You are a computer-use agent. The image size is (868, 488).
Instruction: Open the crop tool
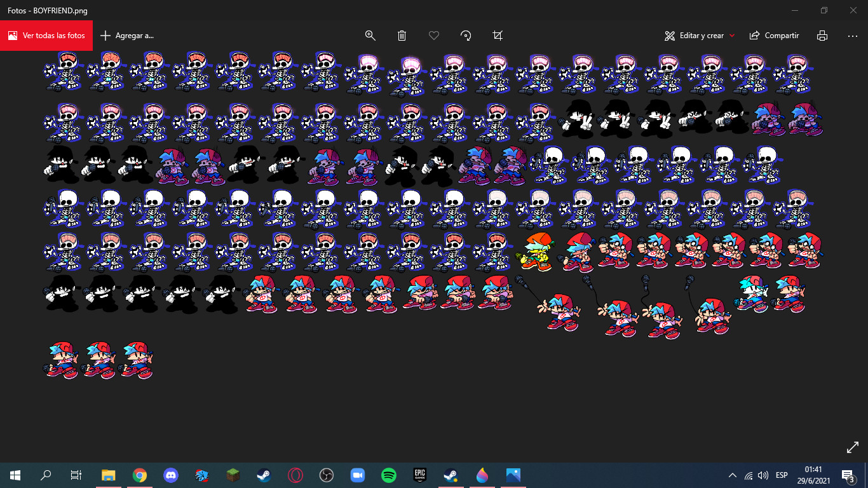pyautogui.click(x=498, y=36)
